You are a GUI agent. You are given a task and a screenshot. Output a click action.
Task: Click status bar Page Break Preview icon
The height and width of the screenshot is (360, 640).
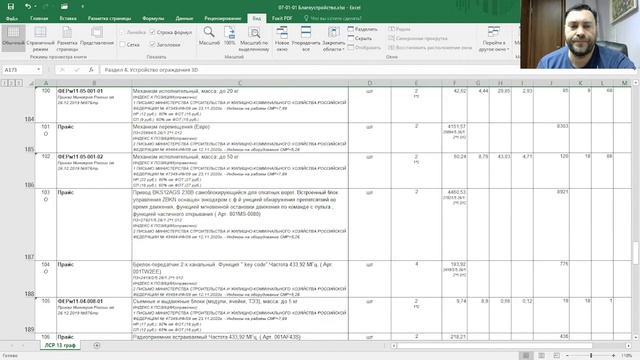point(556,356)
